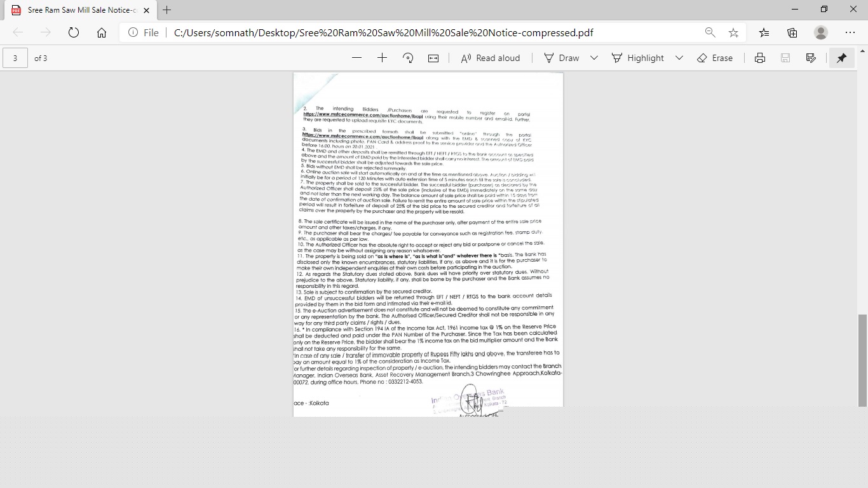Zoom in on the PDF page
The height and width of the screenshot is (488, 868).
[x=381, y=58]
